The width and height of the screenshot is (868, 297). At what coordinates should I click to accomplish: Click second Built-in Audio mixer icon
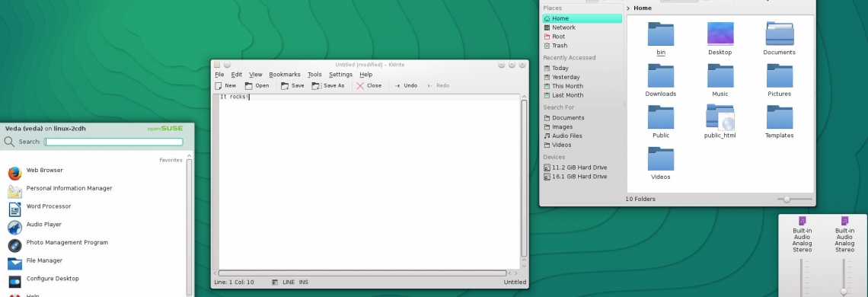(844, 221)
